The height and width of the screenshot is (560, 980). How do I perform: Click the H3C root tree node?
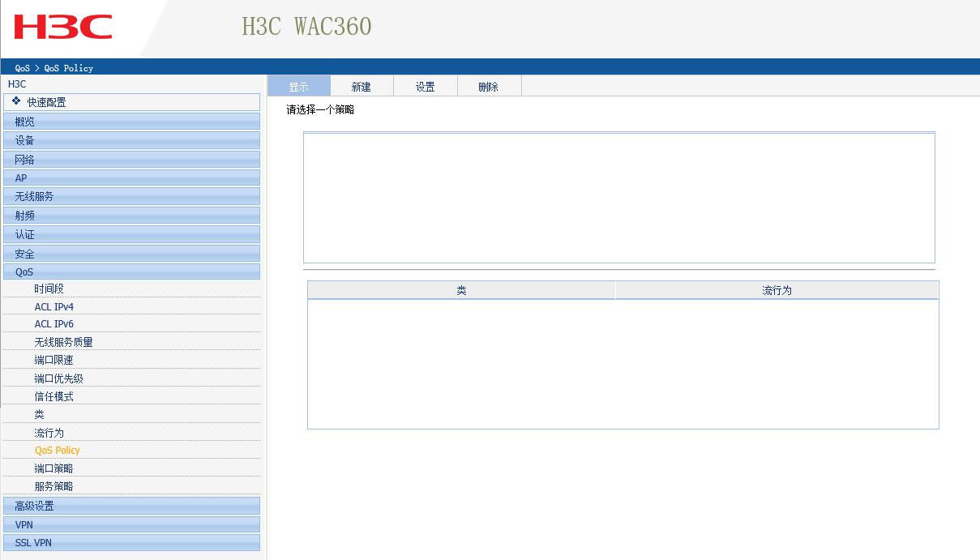(x=17, y=84)
